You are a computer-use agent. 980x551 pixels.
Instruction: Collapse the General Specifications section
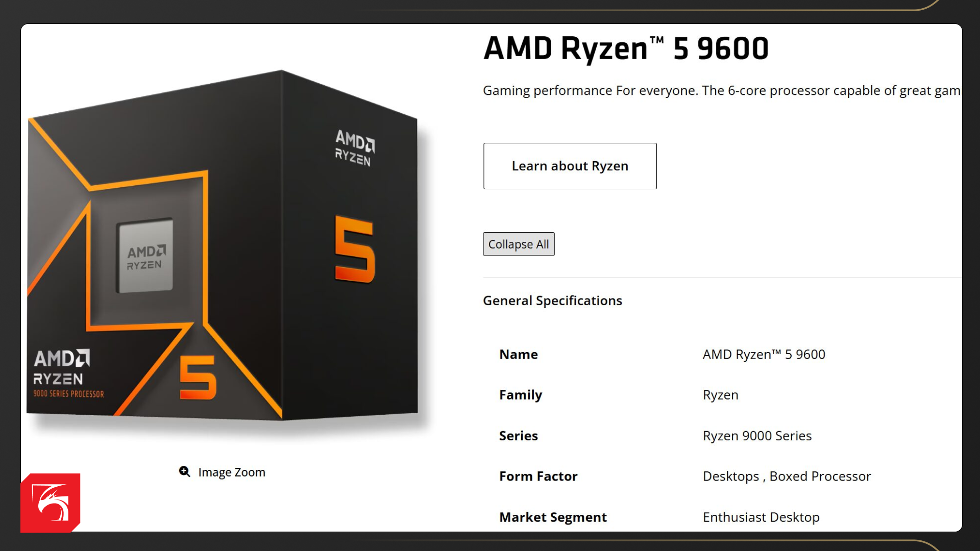point(552,301)
